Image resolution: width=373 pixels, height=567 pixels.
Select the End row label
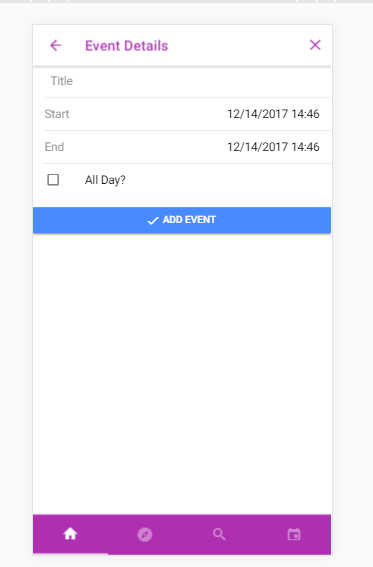[54, 147]
